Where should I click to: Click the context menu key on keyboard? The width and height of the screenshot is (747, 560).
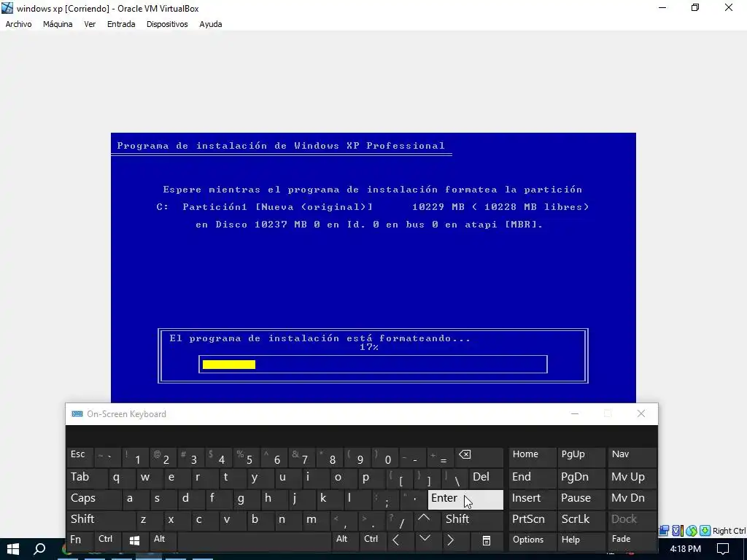(x=486, y=540)
